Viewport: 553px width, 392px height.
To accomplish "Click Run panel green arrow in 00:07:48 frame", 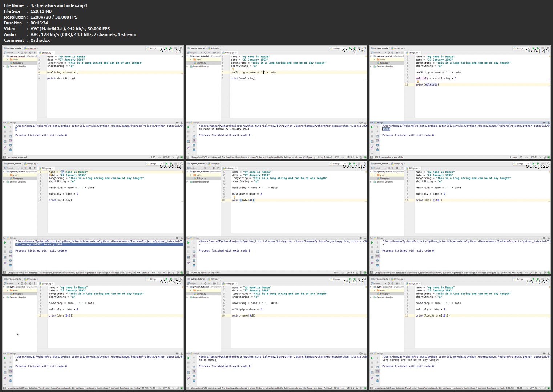I will coord(189,242).
